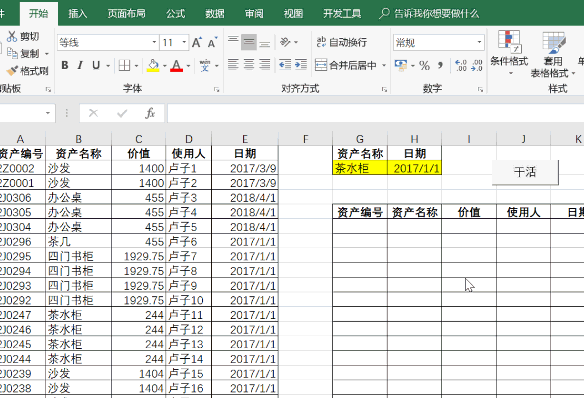The height and width of the screenshot is (398, 584).
Task: Expand underline style dropdown arrow
Action: coord(108,66)
